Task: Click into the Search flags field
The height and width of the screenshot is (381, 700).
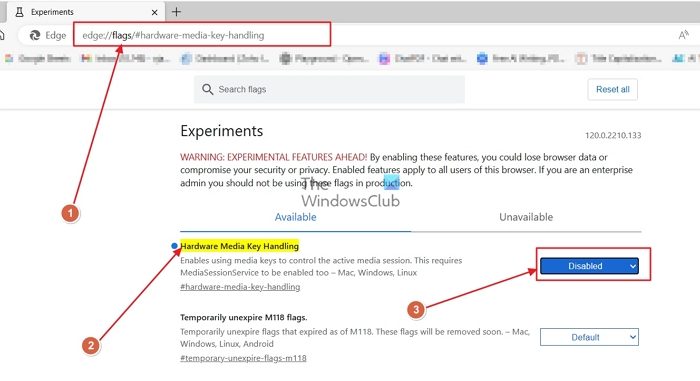Action: coord(329,89)
